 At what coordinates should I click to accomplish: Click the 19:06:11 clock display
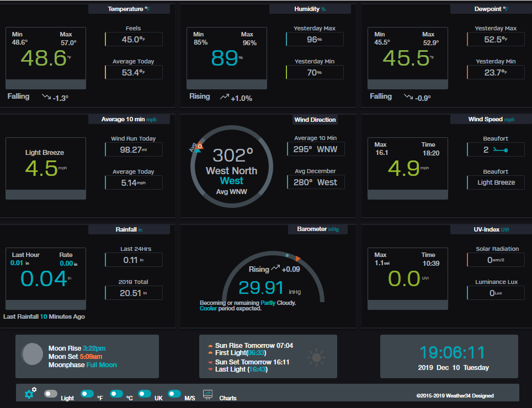coord(453,352)
